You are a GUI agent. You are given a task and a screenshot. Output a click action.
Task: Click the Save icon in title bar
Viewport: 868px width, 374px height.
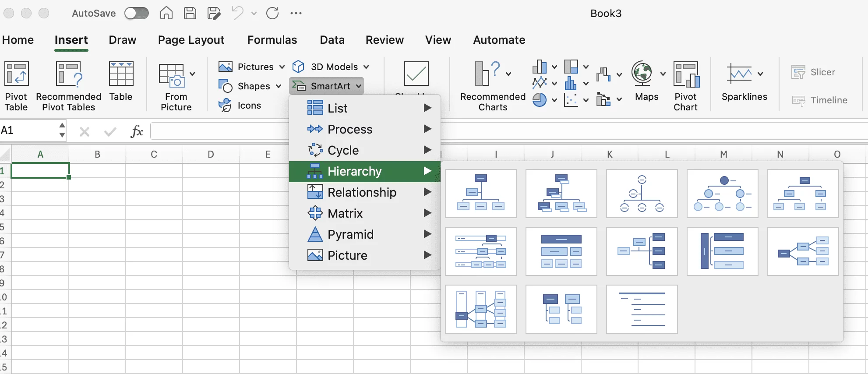(x=190, y=14)
